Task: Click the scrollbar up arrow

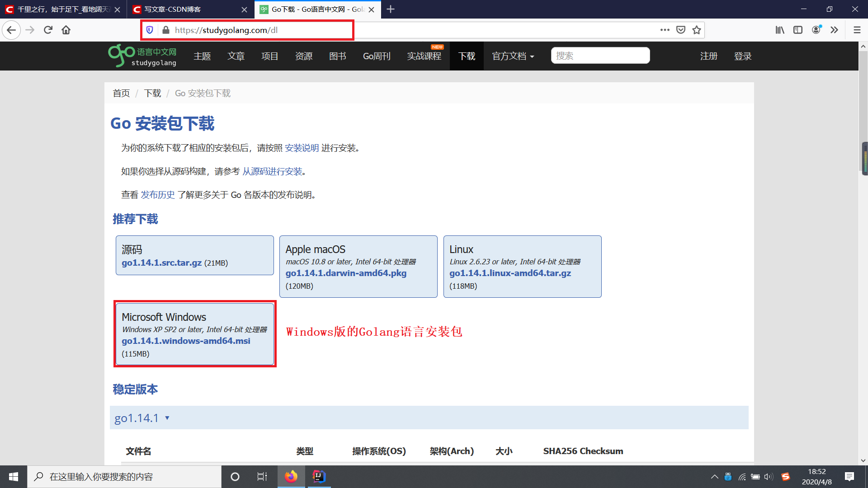Action: coord(863,46)
